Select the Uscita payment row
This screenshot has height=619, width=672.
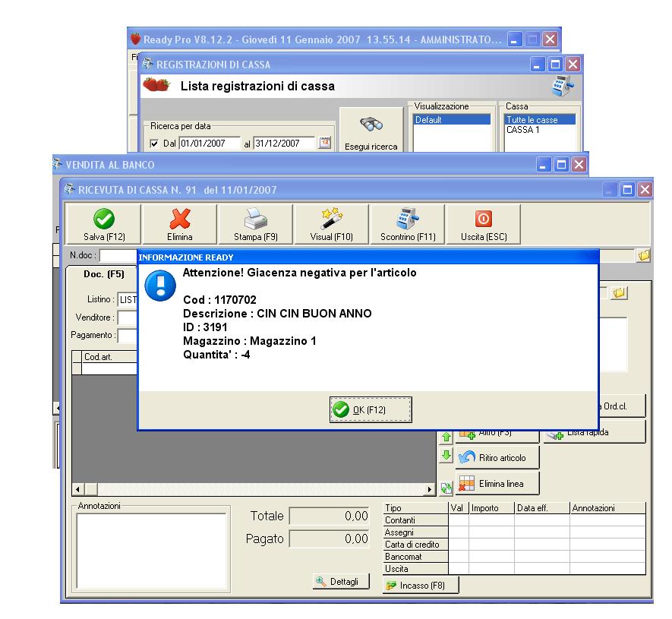coord(515,568)
